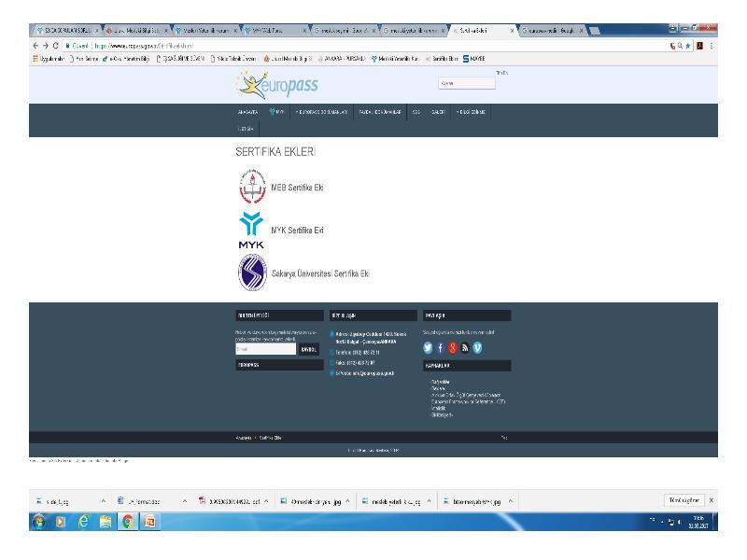Click Anasayfa in the footer breadcrumb
Image resolution: width=747 pixels, height=560 pixels.
244,438
